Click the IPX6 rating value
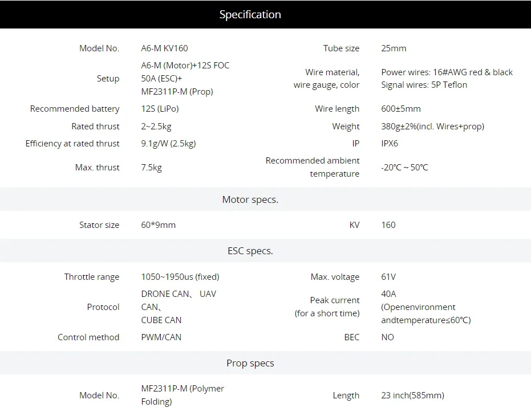531x420 pixels. 390,144
